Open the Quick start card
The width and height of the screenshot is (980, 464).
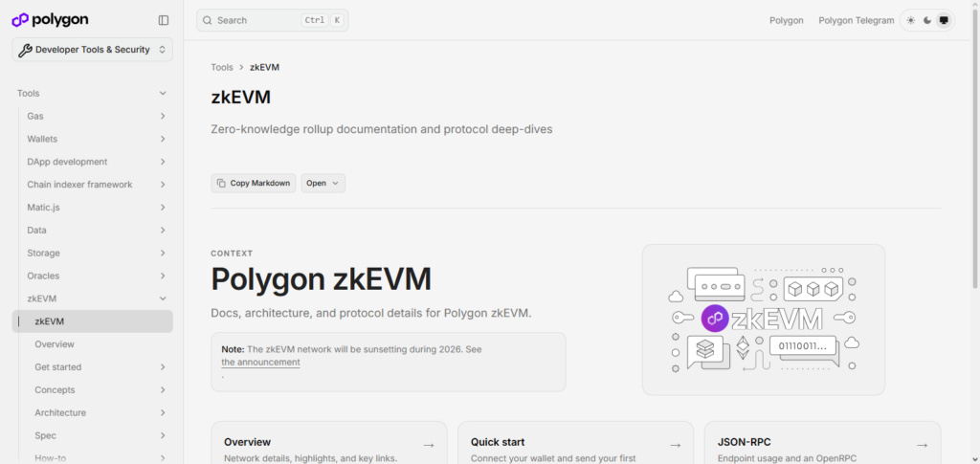tap(575, 443)
